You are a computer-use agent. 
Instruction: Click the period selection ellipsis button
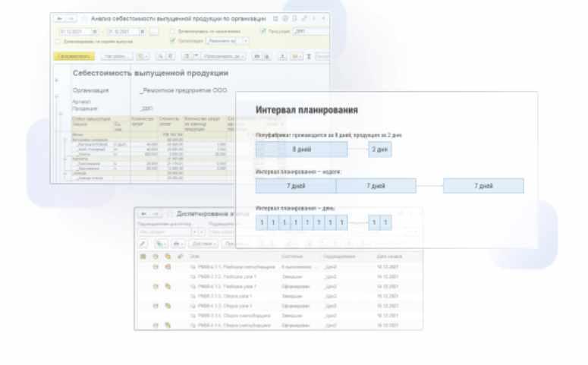[154, 32]
